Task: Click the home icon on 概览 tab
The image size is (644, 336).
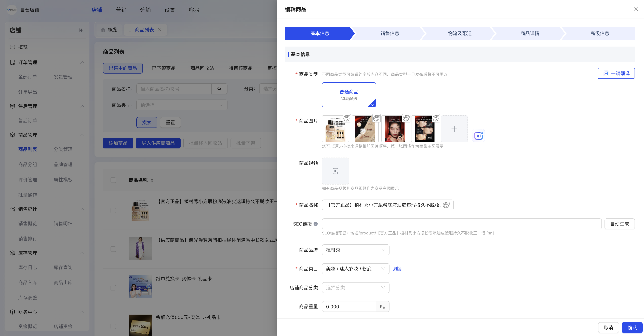Action: [x=103, y=30]
